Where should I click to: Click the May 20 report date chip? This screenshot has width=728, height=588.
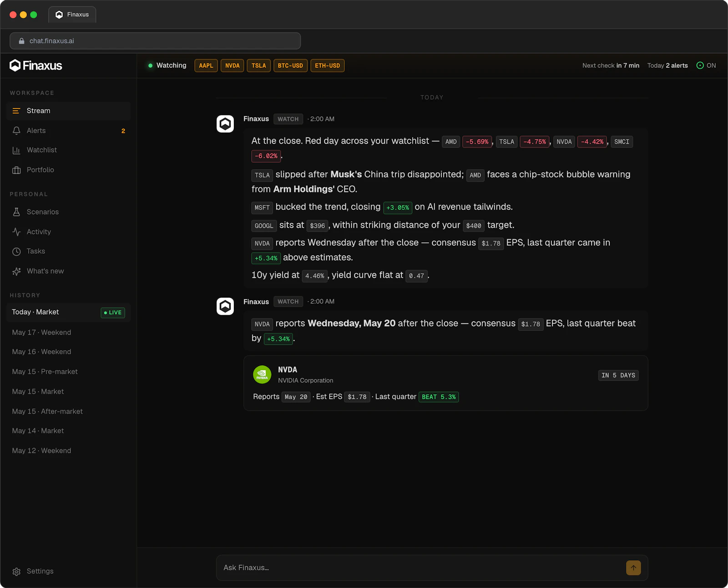click(296, 397)
